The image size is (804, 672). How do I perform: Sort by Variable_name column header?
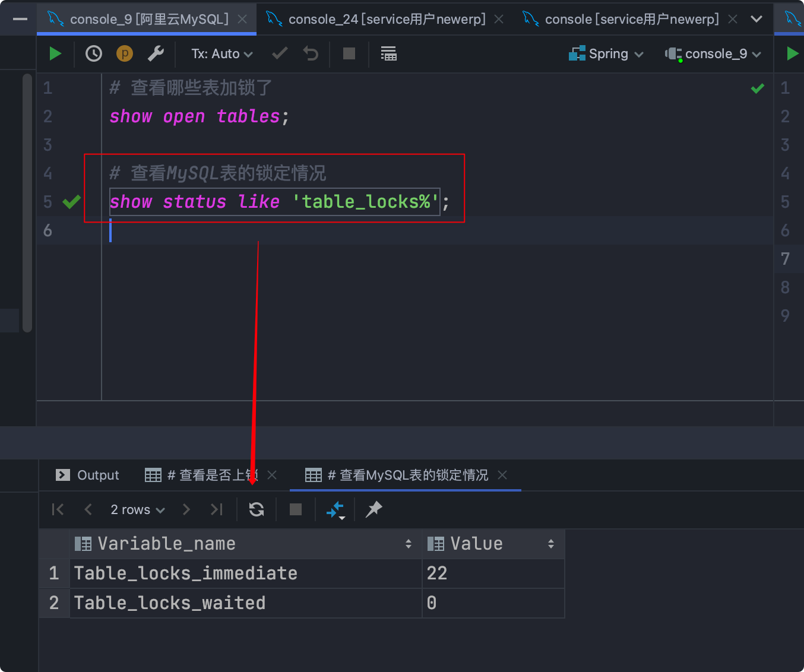(245, 544)
